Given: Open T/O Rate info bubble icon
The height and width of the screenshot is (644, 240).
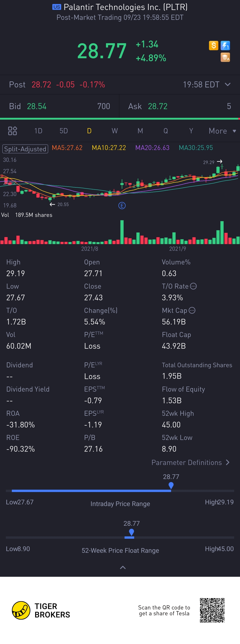Looking at the screenshot, I should click(x=193, y=286).
